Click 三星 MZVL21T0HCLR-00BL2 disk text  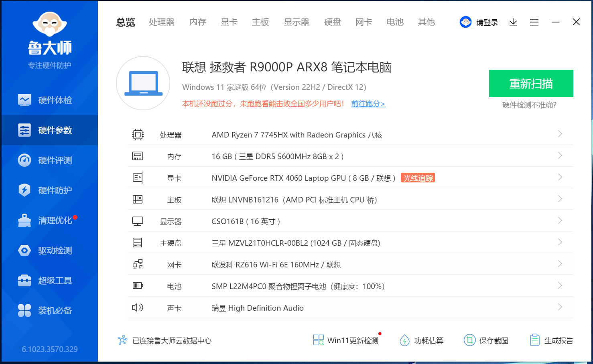pos(296,243)
